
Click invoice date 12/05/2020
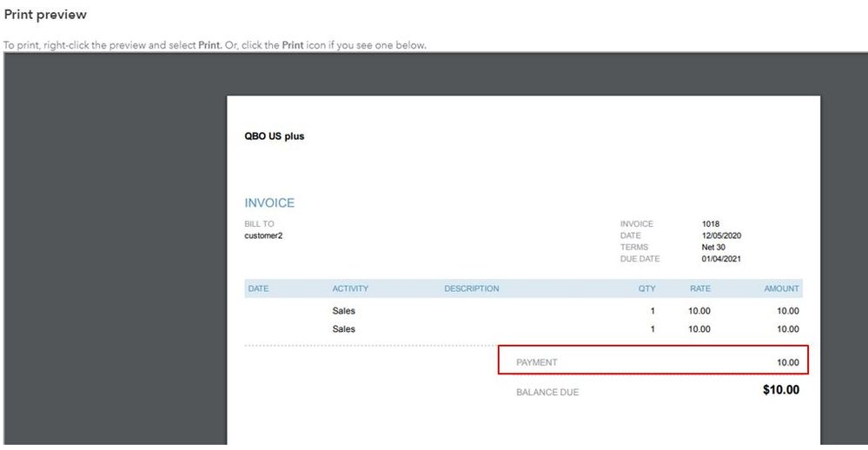pyautogui.click(x=721, y=235)
